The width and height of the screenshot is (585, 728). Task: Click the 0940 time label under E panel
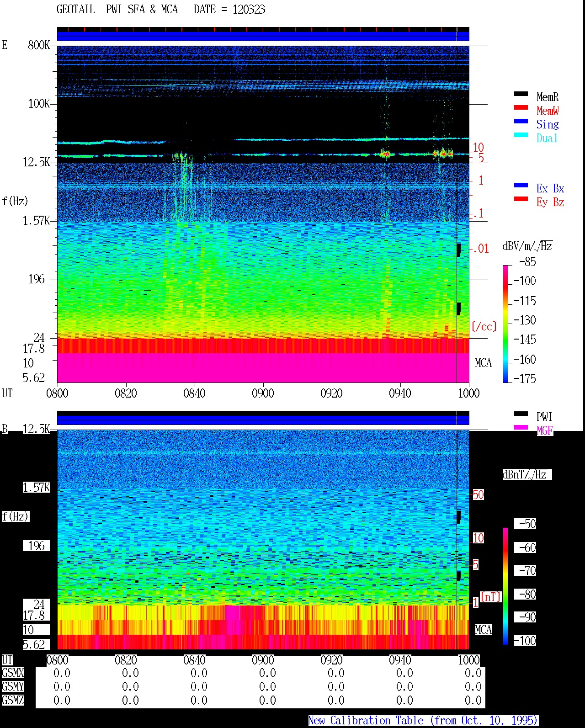tap(400, 393)
